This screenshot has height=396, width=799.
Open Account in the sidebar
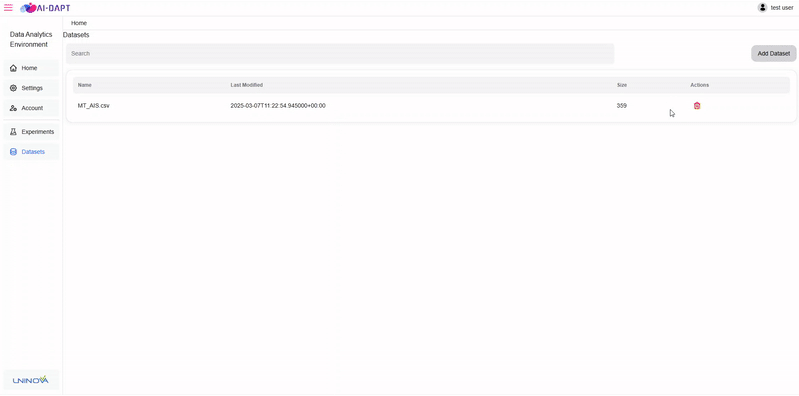click(31, 108)
